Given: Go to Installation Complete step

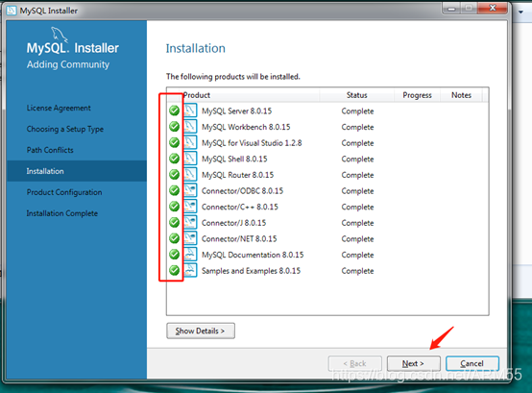Looking at the screenshot, I should coord(62,213).
